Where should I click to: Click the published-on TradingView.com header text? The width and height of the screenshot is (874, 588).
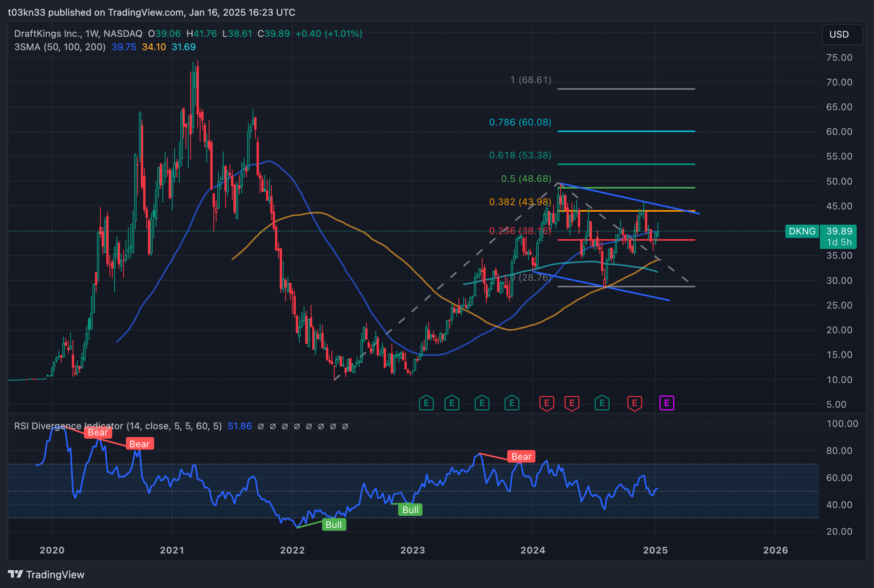click(x=151, y=13)
